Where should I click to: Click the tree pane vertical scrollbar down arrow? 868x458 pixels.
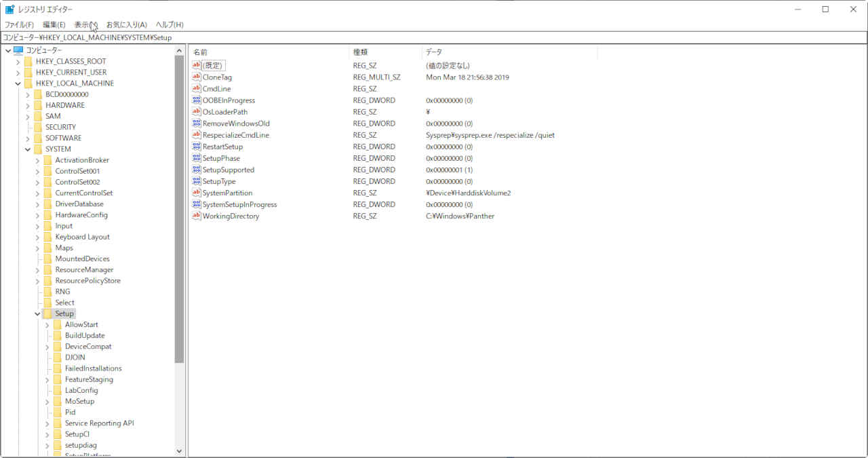tap(179, 451)
